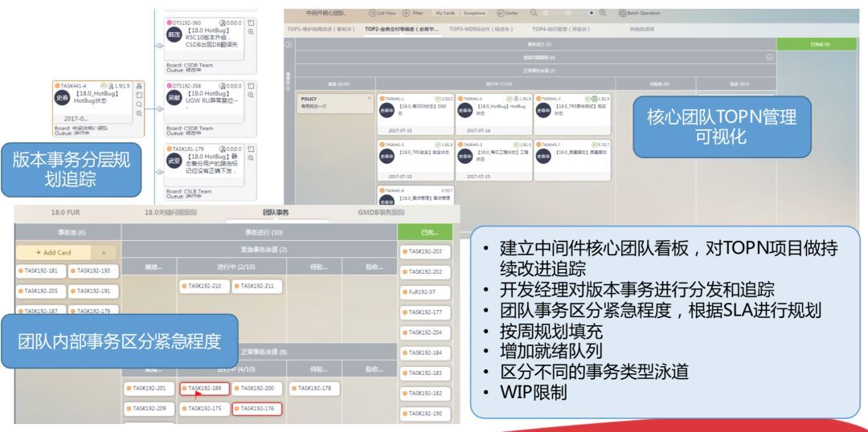
Task: Collapse the swimlane using the round chevron icon
Action: coord(770,57)
